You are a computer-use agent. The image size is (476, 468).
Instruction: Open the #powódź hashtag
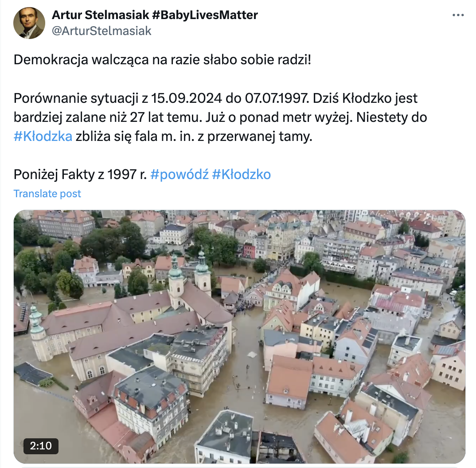[x=179, y=175]
